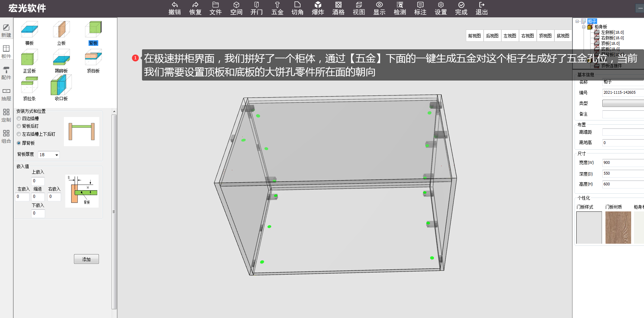Open the 显示 display options

pyautogui.click(x=379, y=8)
